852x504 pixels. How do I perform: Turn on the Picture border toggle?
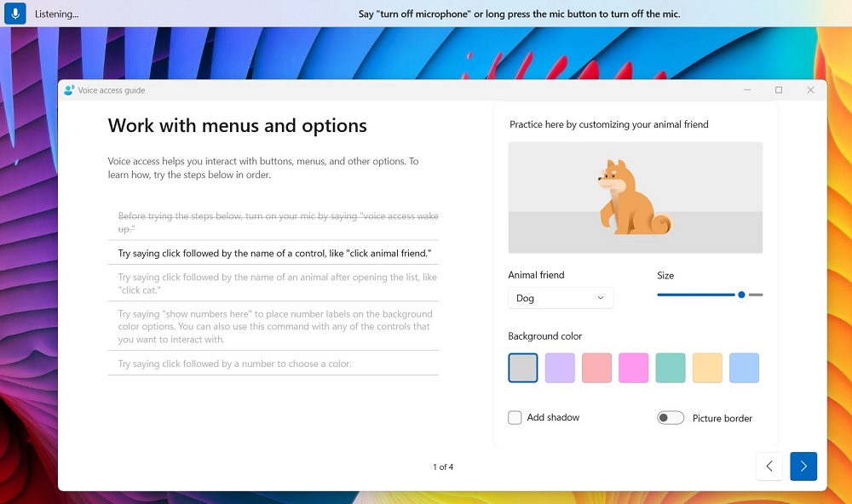(x=671, y=417)
